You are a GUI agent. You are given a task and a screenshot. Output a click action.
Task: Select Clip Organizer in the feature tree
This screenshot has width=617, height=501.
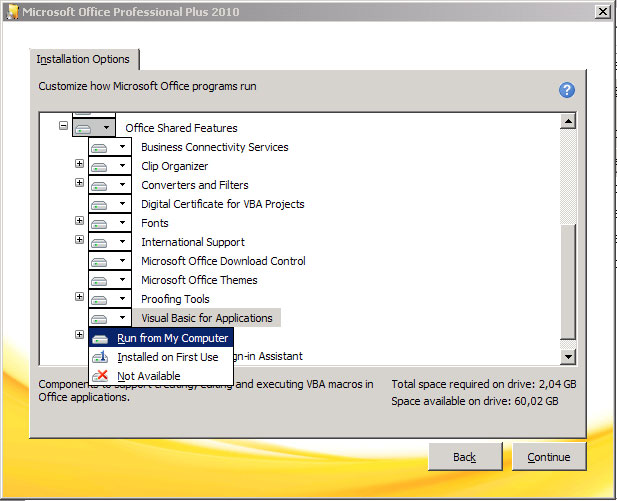point(174,166)
